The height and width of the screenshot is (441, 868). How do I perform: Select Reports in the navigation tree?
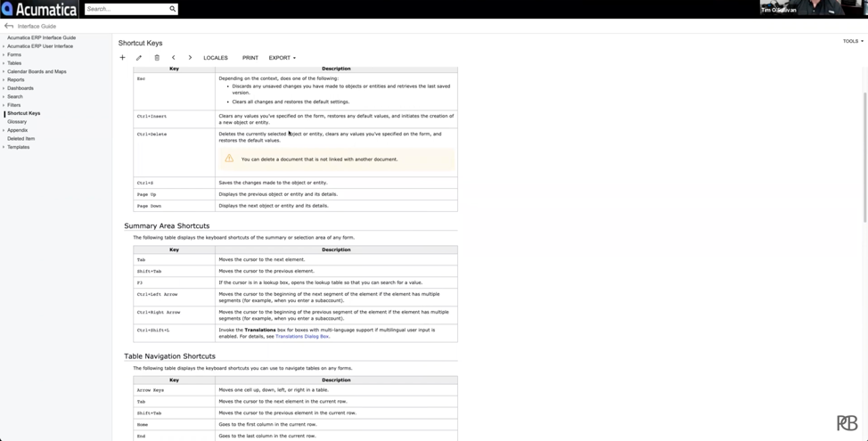15,79
